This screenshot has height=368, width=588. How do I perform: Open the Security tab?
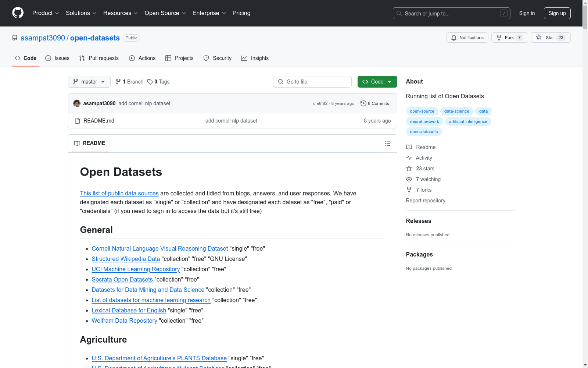[x=218, y=58]
